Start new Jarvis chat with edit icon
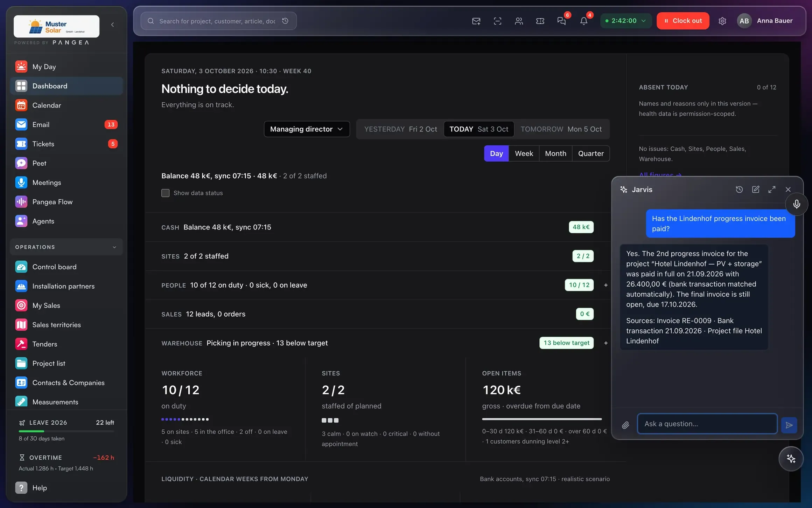The width and height of the screenshot is (812, 508). pyautogui.click(x=756, y=190)
